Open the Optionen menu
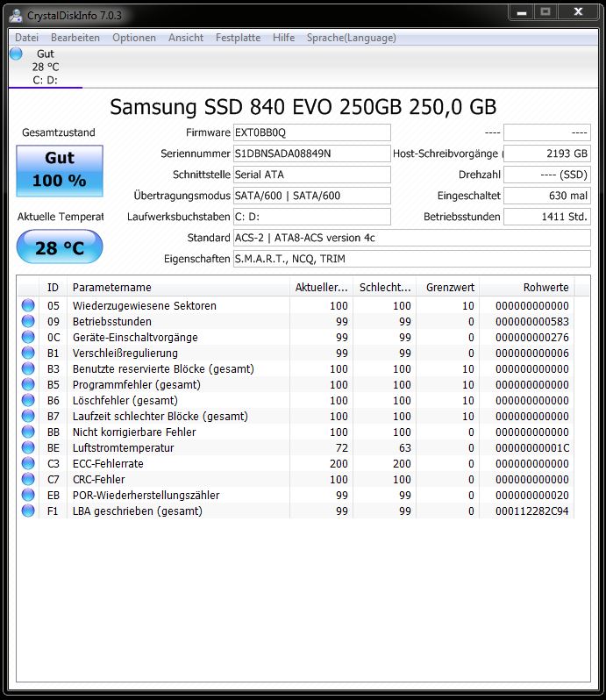This screenshot has height=700, width=606. [x=134, y=38]
